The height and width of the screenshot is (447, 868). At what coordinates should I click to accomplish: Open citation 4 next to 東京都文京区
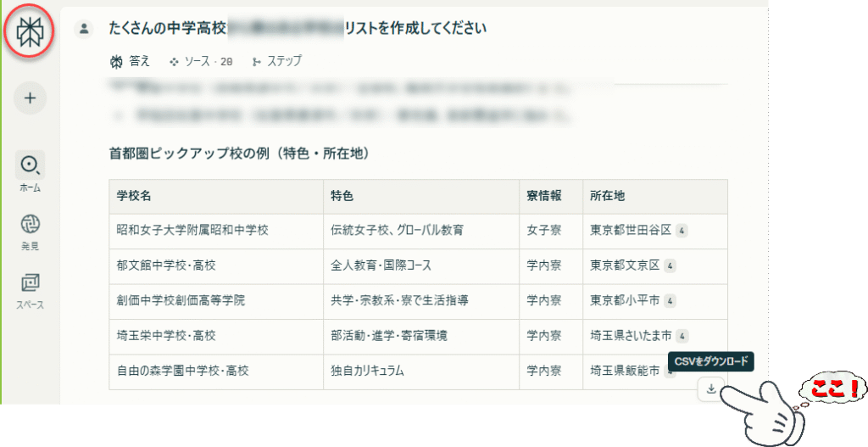(670, 265)
